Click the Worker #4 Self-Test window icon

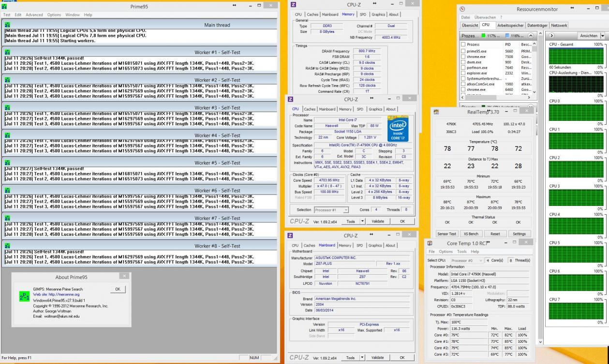(x=7, y=135)
